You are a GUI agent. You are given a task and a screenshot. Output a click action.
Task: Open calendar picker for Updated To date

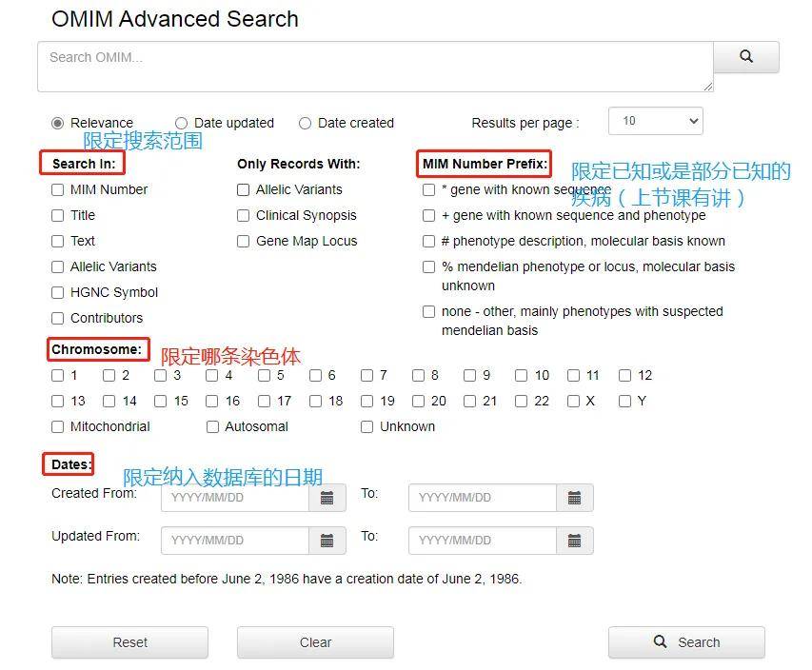click(574, 541)
